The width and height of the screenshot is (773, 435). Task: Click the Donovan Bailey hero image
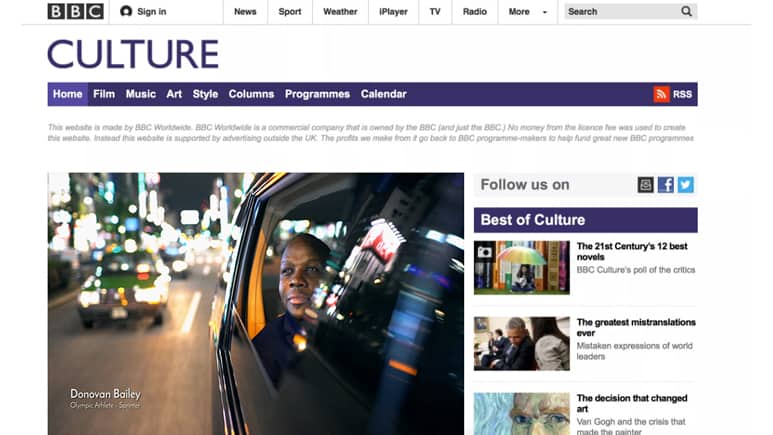click(x=256, y=304)
